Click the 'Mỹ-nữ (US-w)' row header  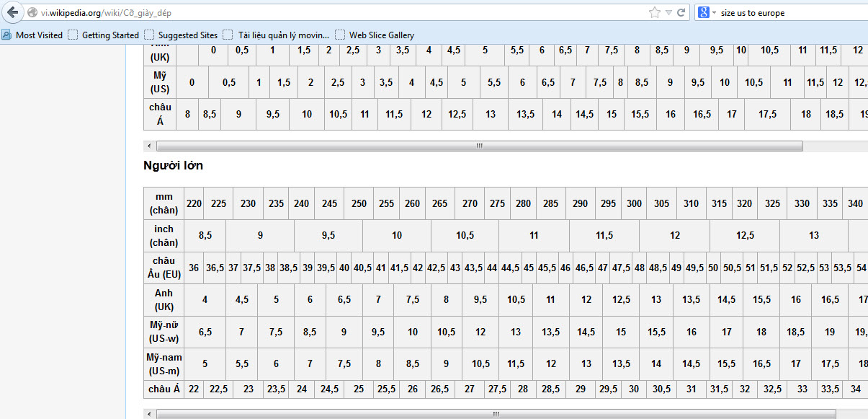point(164,332)
